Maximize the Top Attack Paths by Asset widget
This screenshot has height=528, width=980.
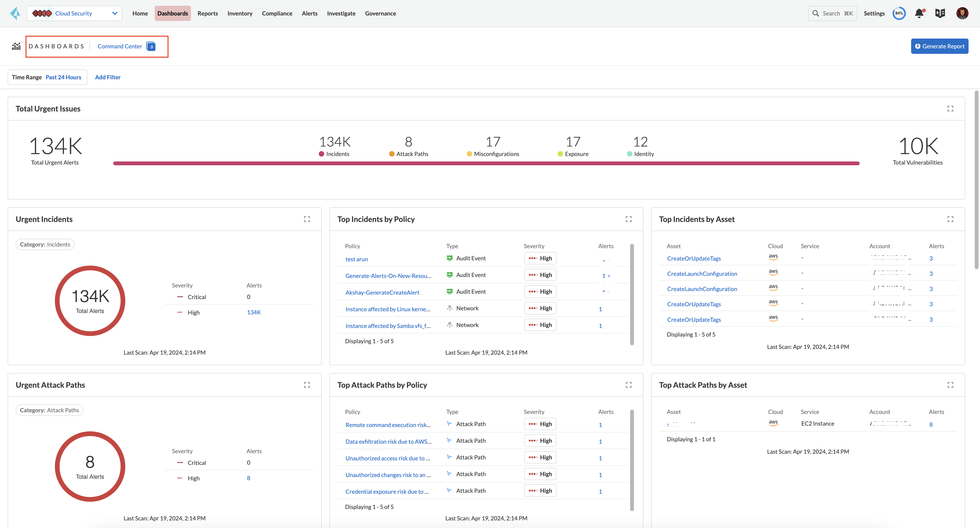(x=950, y=385)
